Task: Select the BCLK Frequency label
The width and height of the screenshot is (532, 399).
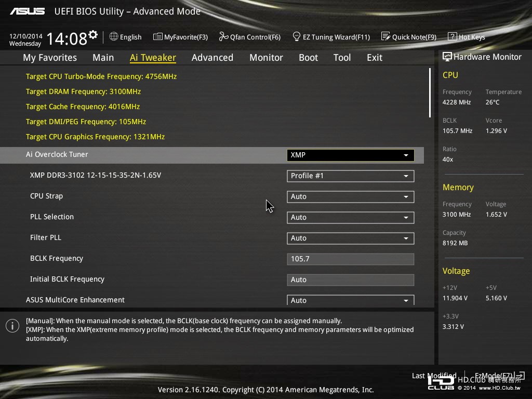Action: 57,259
